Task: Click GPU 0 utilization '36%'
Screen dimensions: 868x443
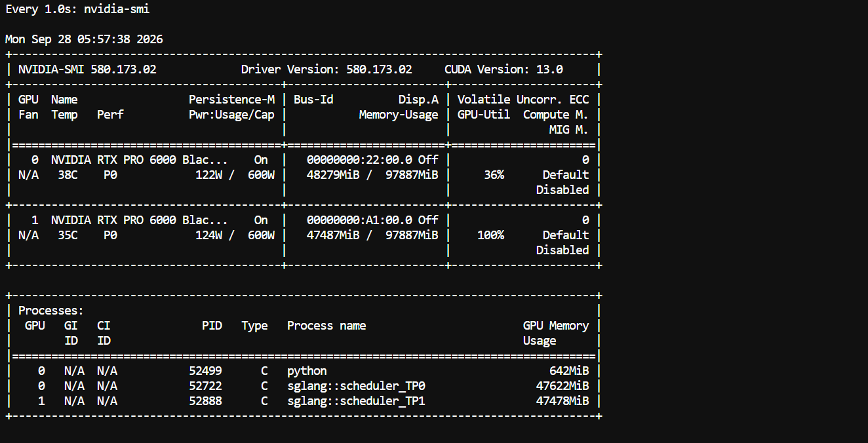Action: pyautogui.click(x=494, y=175)
